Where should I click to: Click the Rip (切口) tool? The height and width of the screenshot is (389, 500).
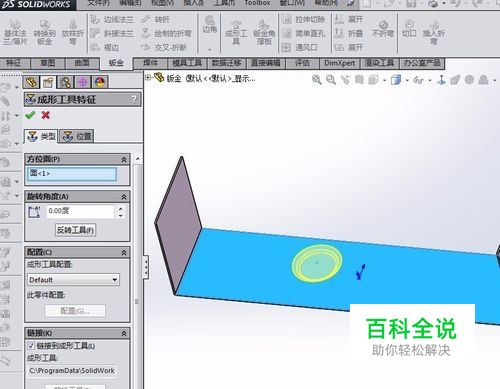click(x=409, y=29)
